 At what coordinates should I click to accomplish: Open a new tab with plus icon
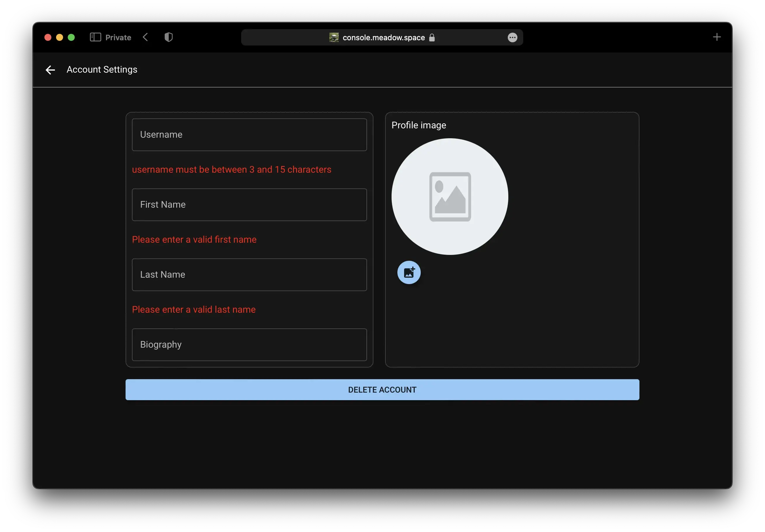tap(717, 37)
